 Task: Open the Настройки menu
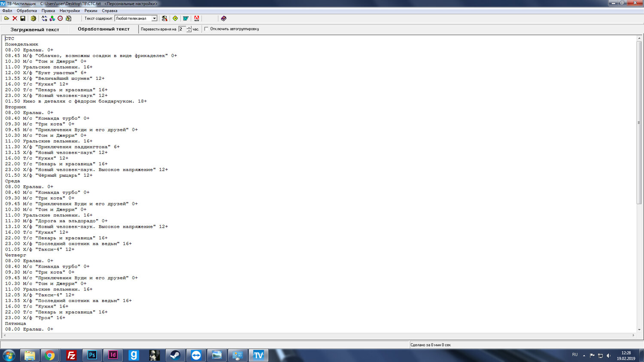coord(70,11)
